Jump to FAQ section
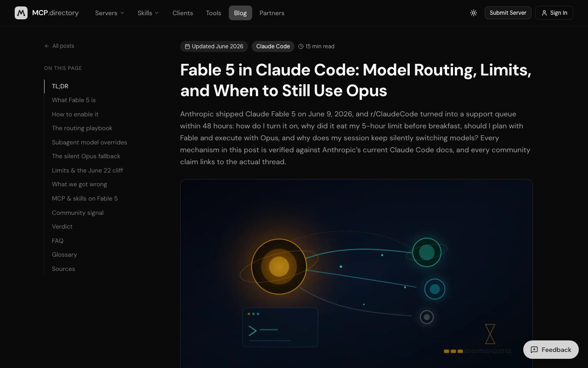 click(57, 241)
